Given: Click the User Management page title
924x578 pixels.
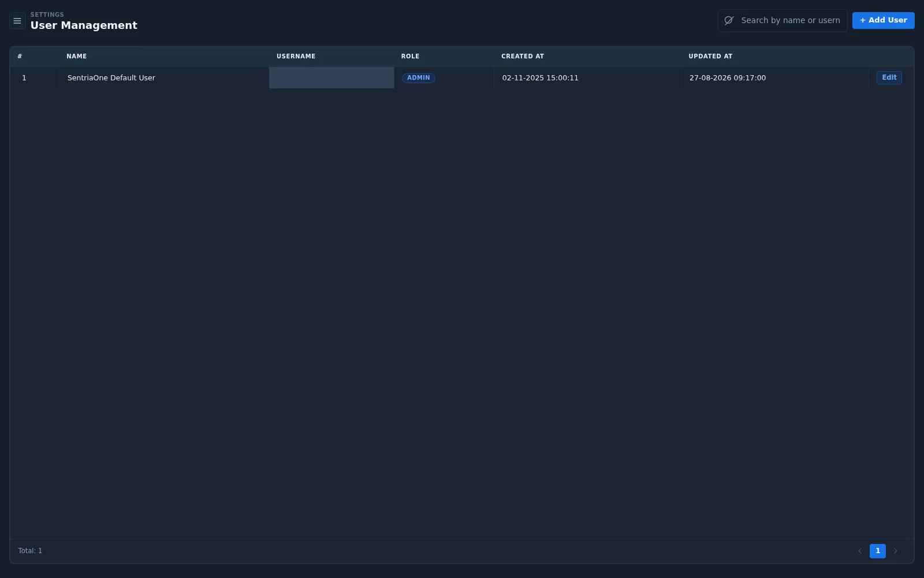Looking at the screenshot, I should coord(84,25).
